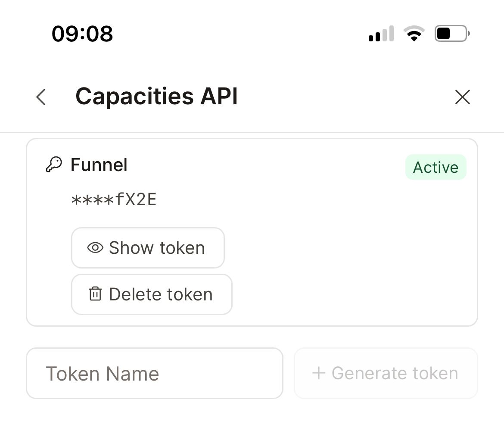
Task: Toggle the Active status badge on Funnel
Action: (x=436, y=167)
